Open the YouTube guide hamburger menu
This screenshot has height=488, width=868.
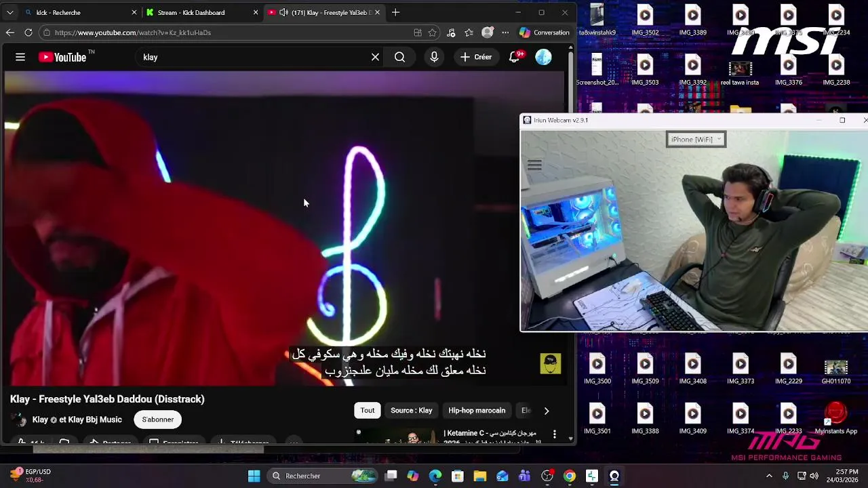click(x=20, y=58)
